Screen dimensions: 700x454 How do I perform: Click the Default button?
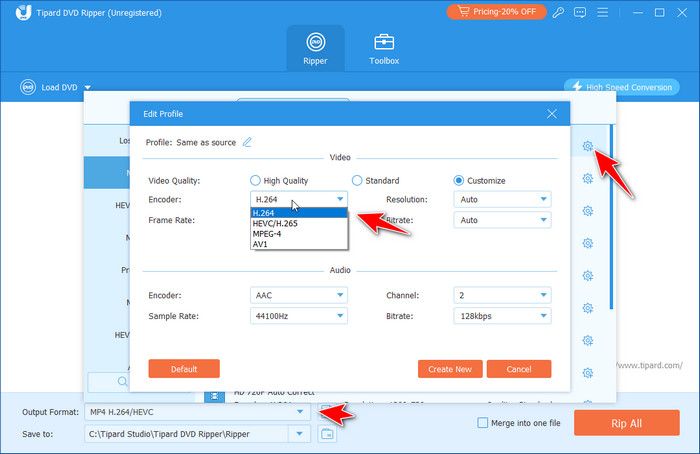(184, 369)
